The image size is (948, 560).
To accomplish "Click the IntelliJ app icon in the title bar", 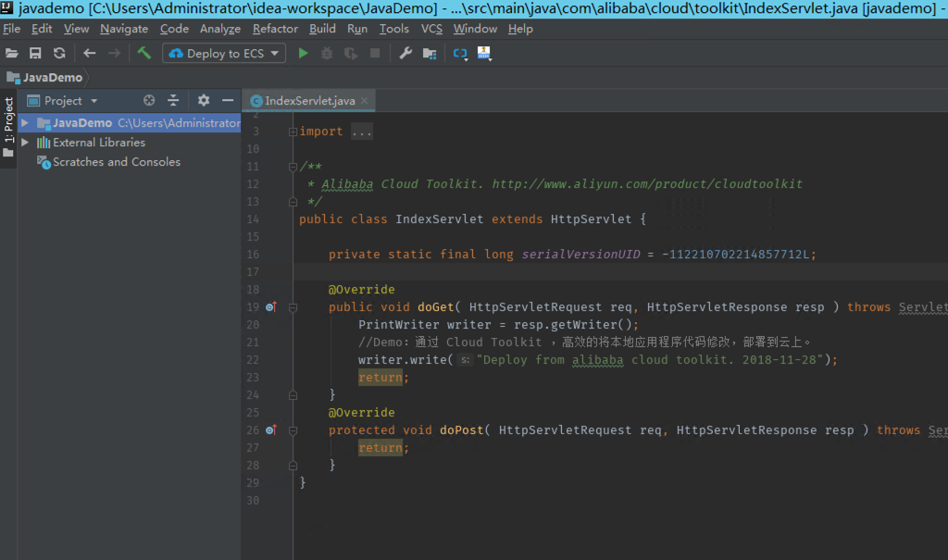I will [7, 7].
